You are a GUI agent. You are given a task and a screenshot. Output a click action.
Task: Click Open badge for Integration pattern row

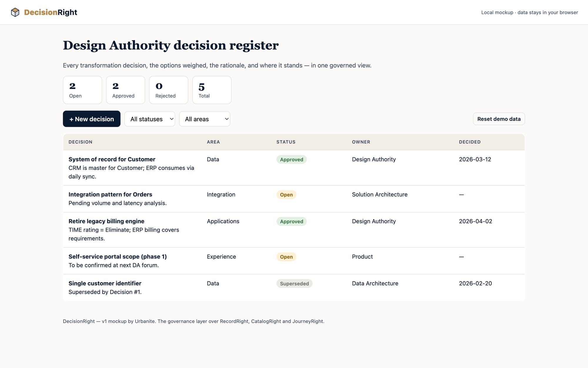(286, 195)
